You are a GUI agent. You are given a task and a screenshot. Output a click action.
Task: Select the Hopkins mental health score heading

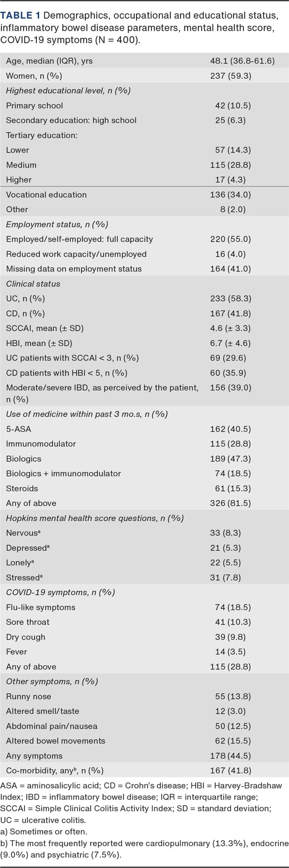coord(95,518)
